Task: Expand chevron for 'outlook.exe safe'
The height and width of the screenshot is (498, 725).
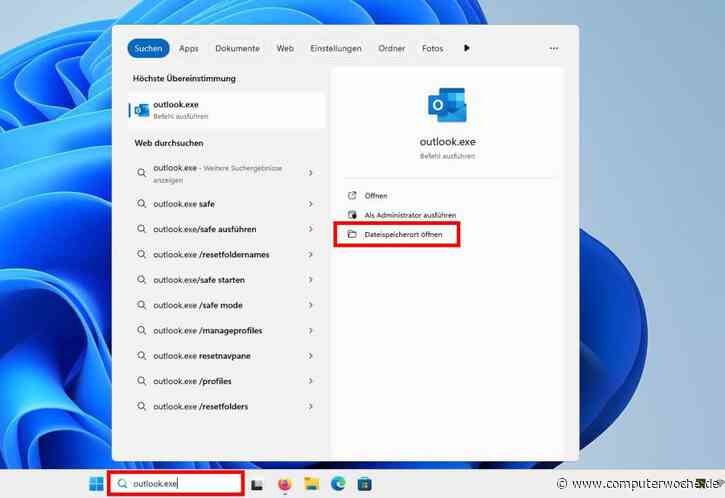Action: click(x=311, y=203)
